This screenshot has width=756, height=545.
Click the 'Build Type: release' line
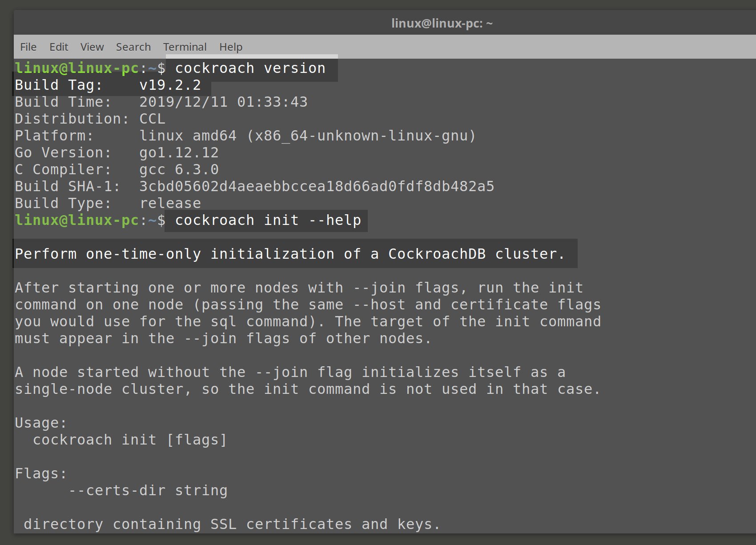point(108,203)
